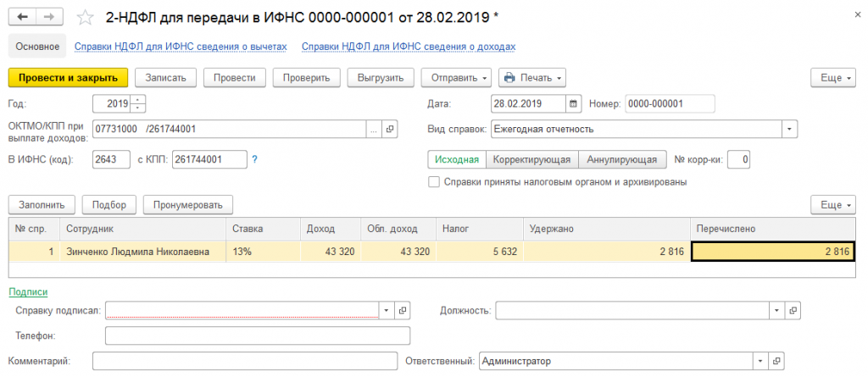Switch to Справки НДФЛ сведения о вычетах tab
The width and height of the screenshot is (868, 377).
pos(181,47)
